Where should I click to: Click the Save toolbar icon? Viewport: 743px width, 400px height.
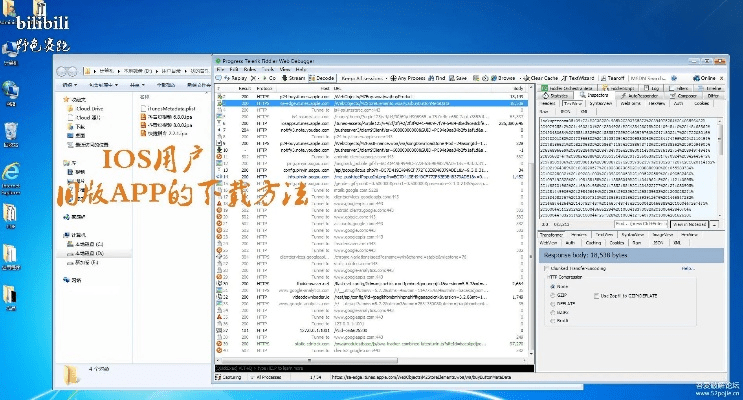(x=460, y=77)
